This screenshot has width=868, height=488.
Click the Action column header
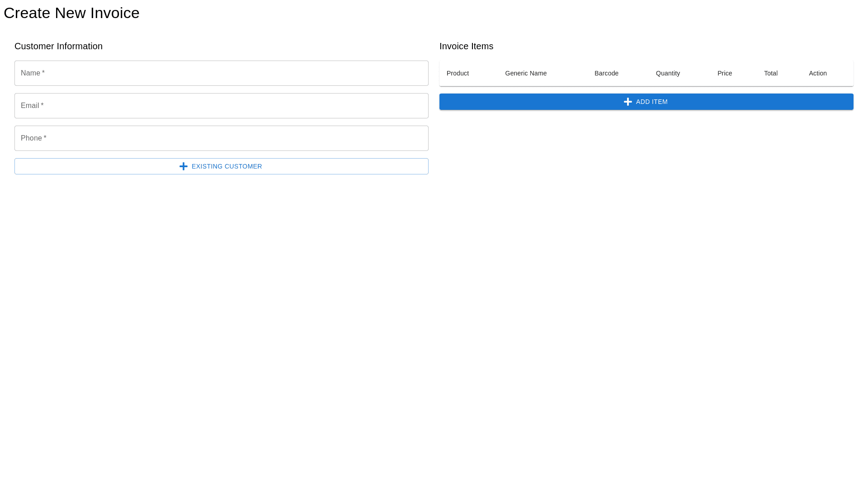[x=817, y=73]
